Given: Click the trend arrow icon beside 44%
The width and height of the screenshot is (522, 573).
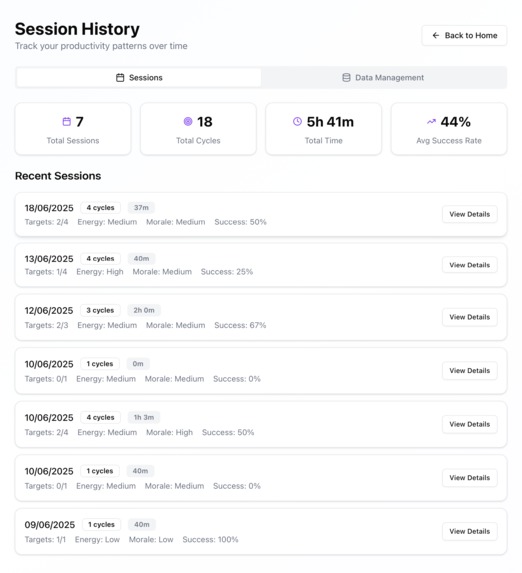Looking at the screenshot, I should [431, 122].
